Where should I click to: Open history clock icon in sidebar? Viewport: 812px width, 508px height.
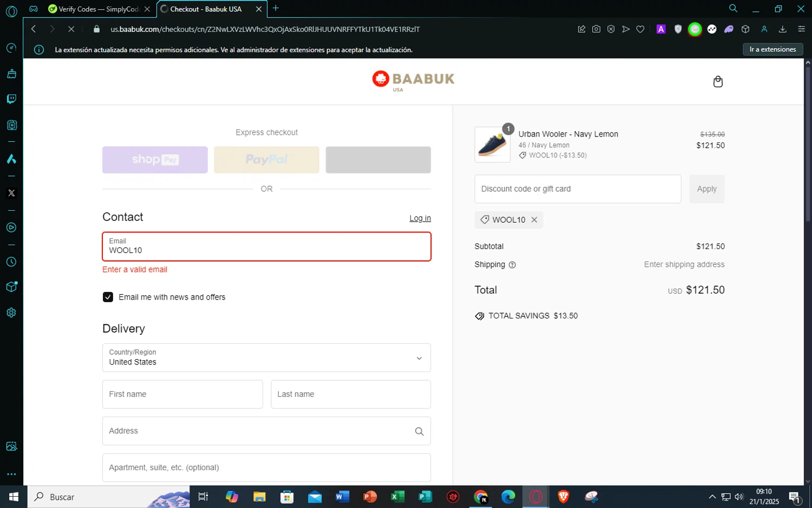tap(11, 262)
